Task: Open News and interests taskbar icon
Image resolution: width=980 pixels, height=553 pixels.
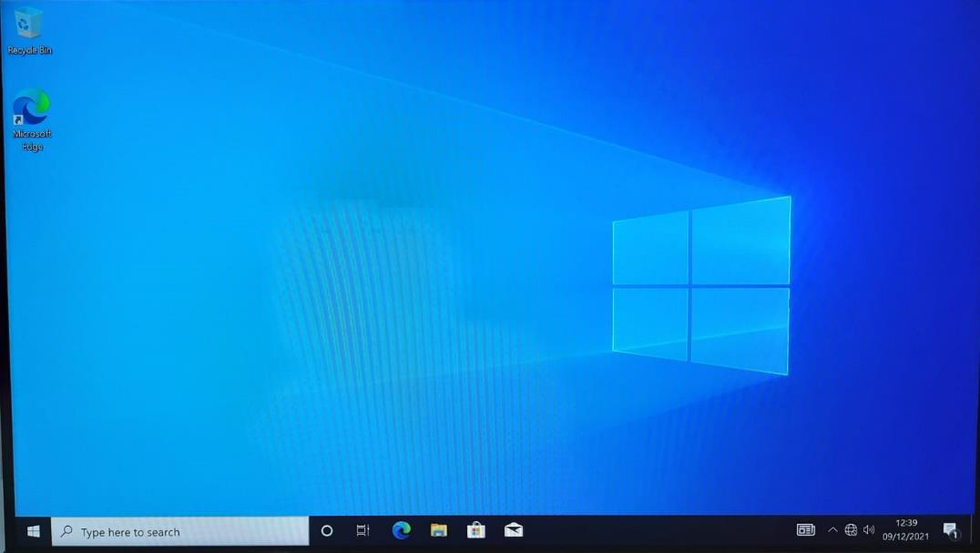Action: (806, 530)
